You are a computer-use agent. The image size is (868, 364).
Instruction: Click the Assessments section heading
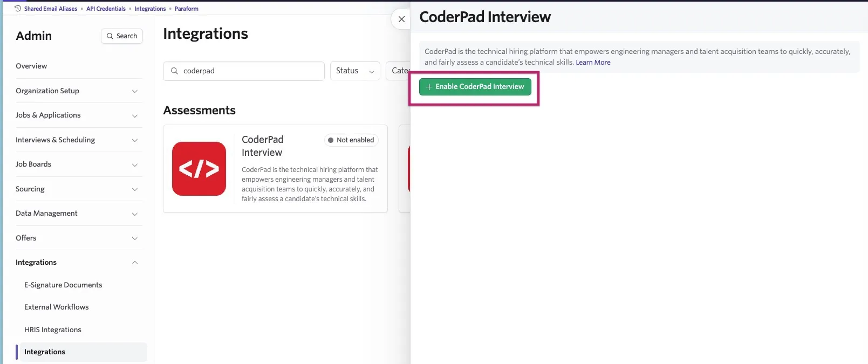click(200, 111)
